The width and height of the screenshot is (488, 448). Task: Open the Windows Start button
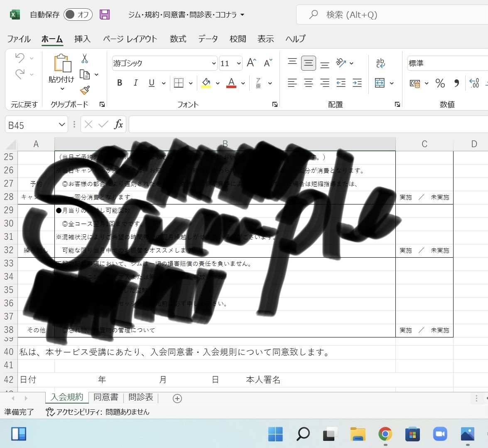click(x=275, y=434)
